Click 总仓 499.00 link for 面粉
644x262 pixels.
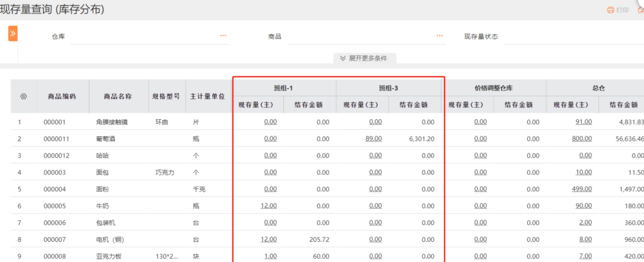click(582, 189)
